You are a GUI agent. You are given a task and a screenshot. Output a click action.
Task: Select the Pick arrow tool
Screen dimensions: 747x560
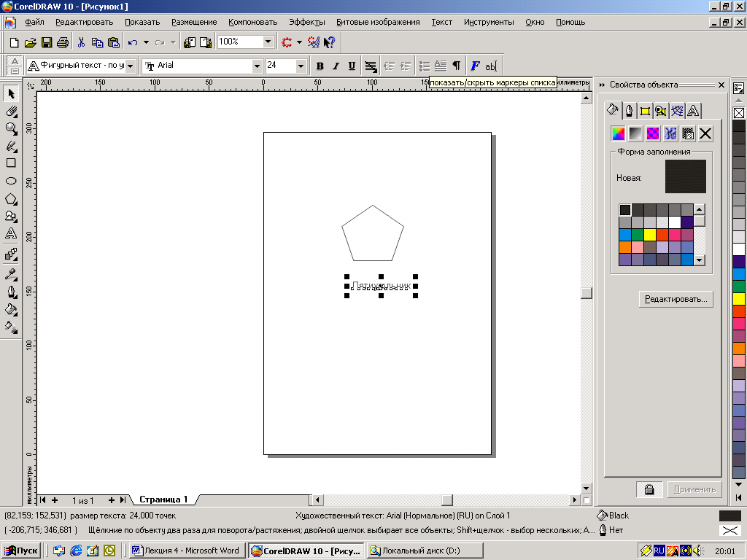(x=11, y=93)
